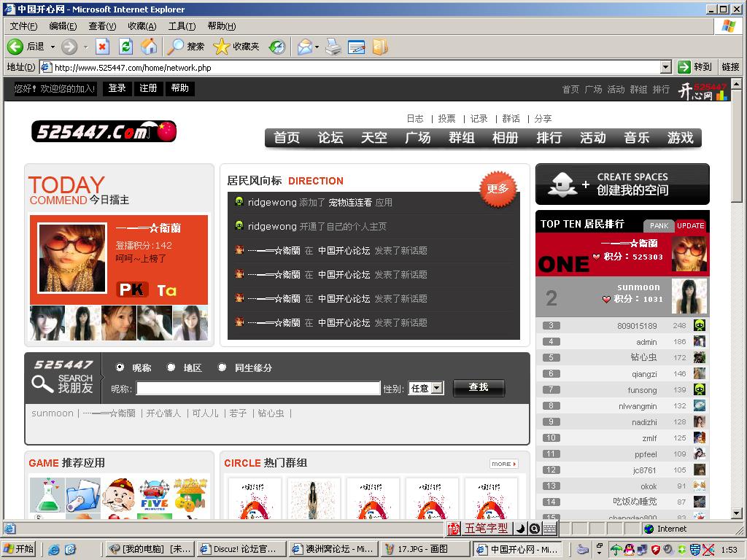Viewport: 747px width, 560px height.
Task: Open the 工具 menu
Action: pyautogui.click(x=182, y=26)
